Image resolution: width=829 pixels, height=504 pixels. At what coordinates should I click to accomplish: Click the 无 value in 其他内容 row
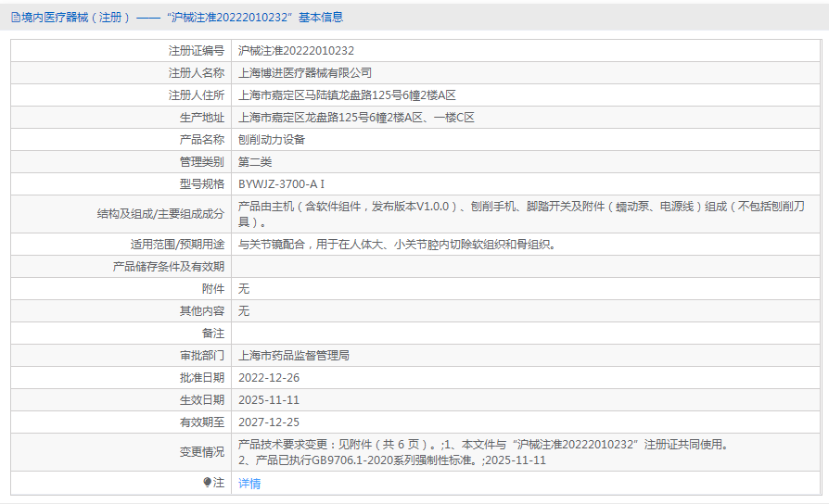[x=243, y=310]
